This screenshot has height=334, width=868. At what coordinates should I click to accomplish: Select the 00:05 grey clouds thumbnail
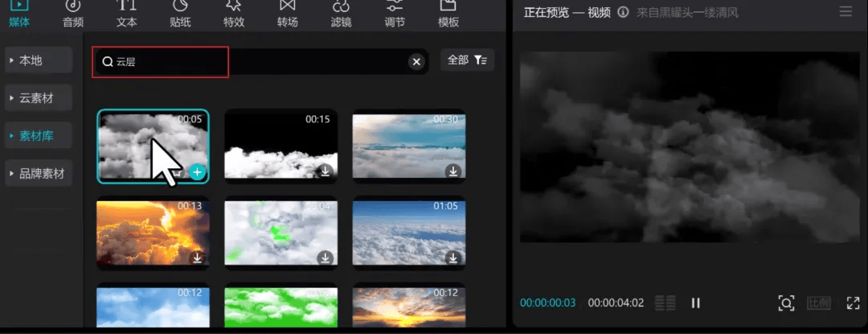[154, 146]
